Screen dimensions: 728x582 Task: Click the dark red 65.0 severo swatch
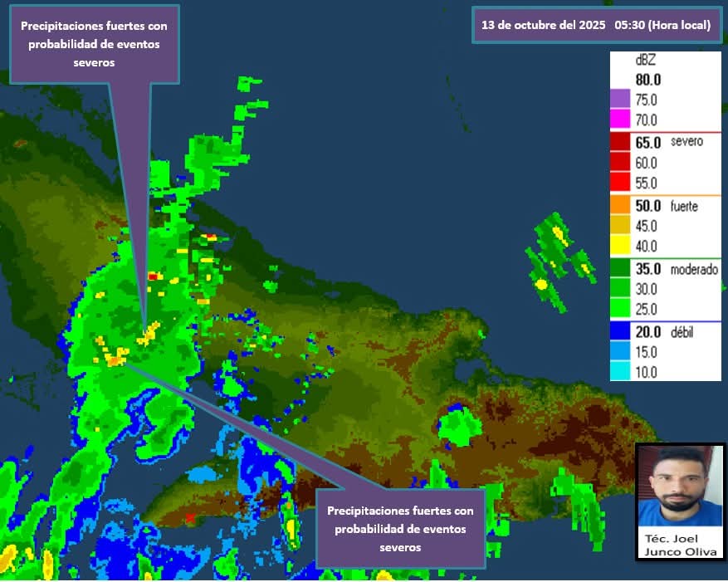621,142
